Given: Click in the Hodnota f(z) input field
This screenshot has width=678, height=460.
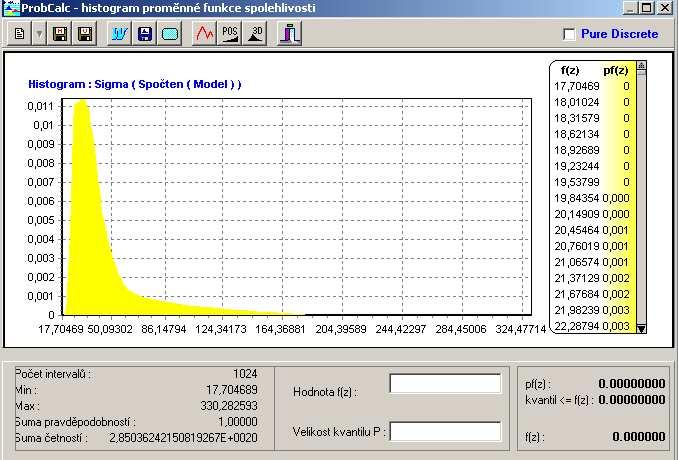Looking at the screenshot, I should pos(445,383).
